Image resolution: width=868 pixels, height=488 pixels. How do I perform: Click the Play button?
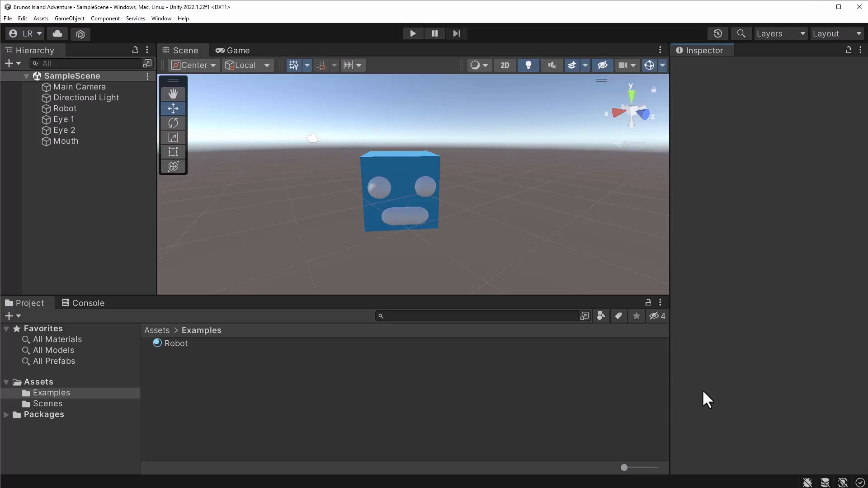[x=413, y=33]
